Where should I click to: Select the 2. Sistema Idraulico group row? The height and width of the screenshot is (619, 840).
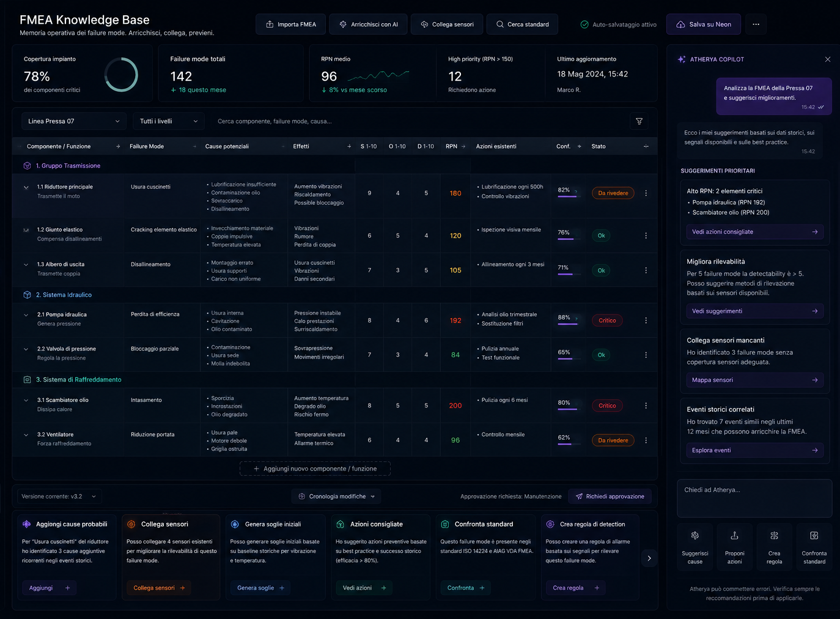(334, 295)
